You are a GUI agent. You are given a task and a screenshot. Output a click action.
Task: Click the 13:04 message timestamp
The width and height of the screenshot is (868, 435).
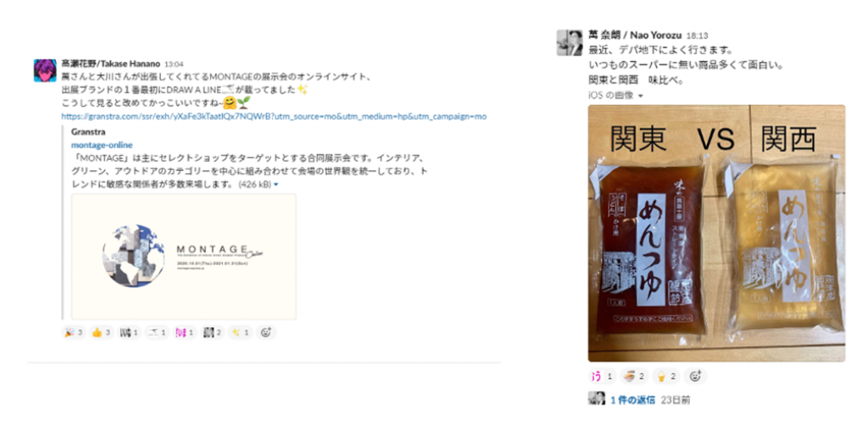coord(174,64)
